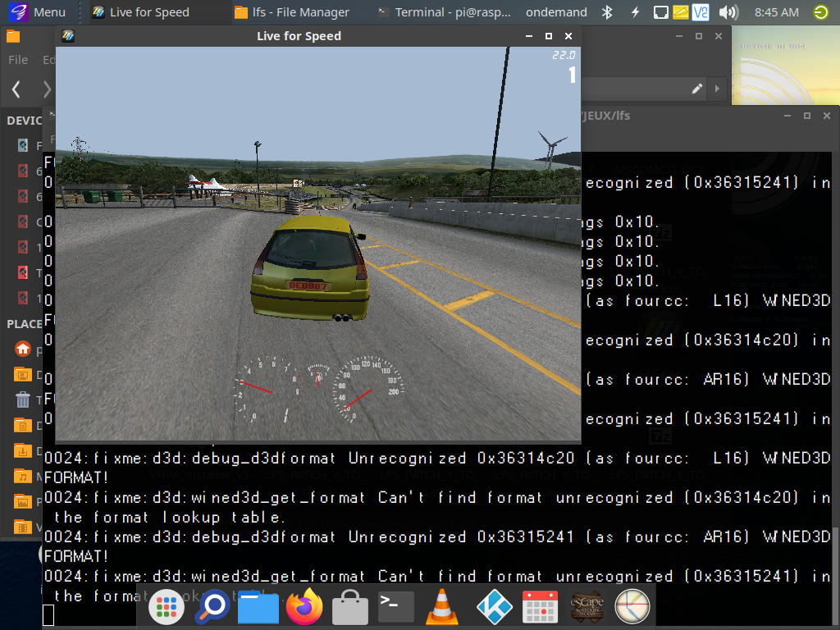Click the right arrow beside path bar

[717, 89]
